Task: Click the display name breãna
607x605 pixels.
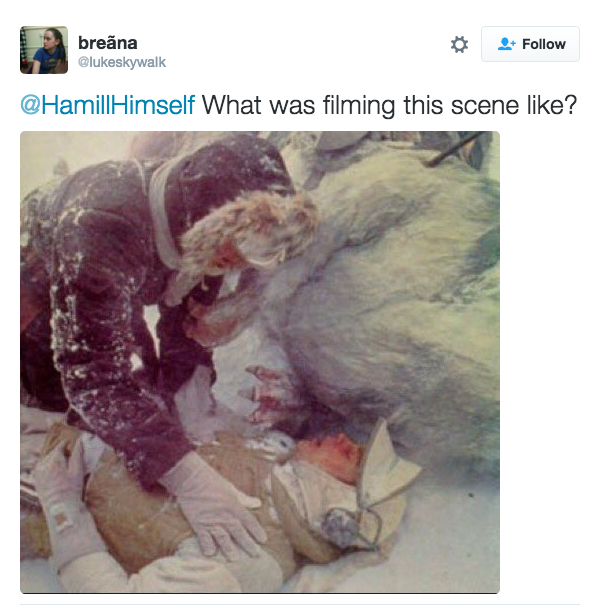Action: coord(108,43)
